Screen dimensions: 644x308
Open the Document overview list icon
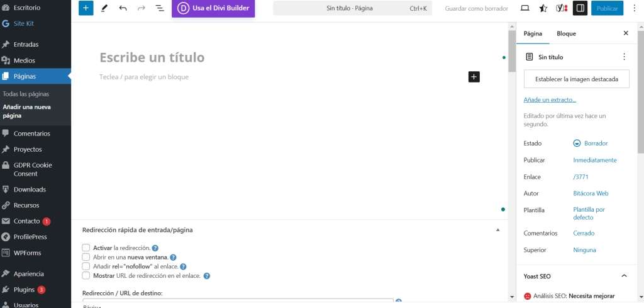160,8
